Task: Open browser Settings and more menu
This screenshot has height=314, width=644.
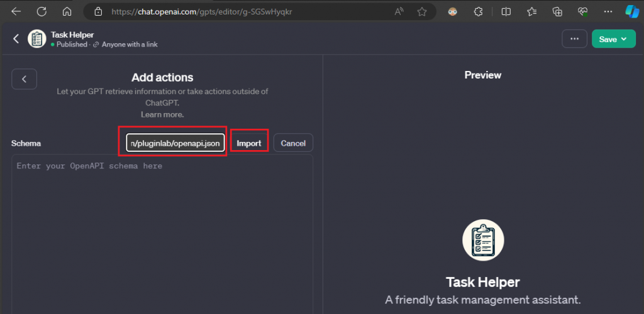Action: click(608, 11)
